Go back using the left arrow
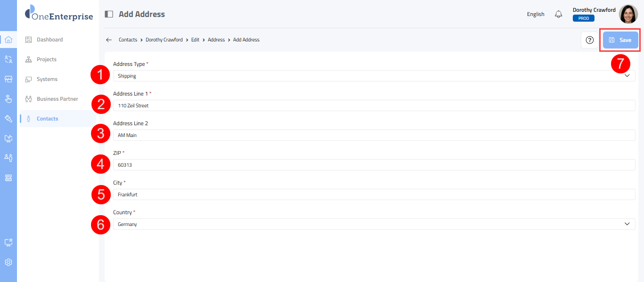The width and height of the screenshot is (644, 282). (109, 40)
